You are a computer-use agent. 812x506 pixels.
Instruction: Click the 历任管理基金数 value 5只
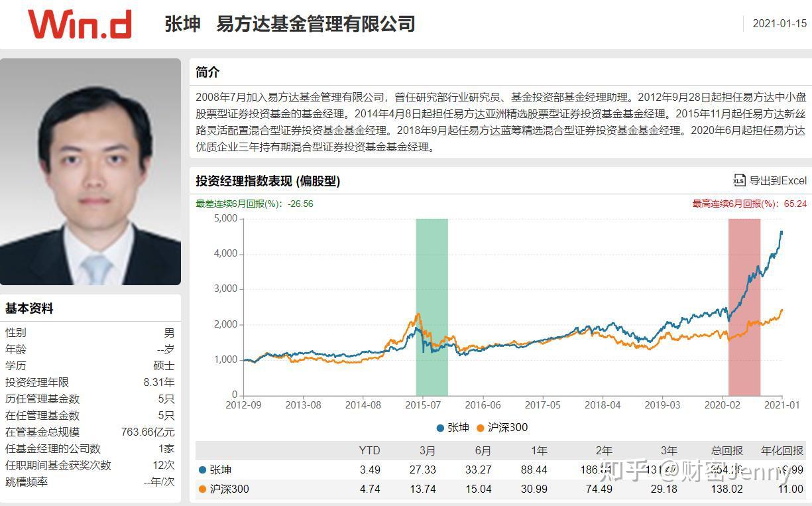click(166, 399)
